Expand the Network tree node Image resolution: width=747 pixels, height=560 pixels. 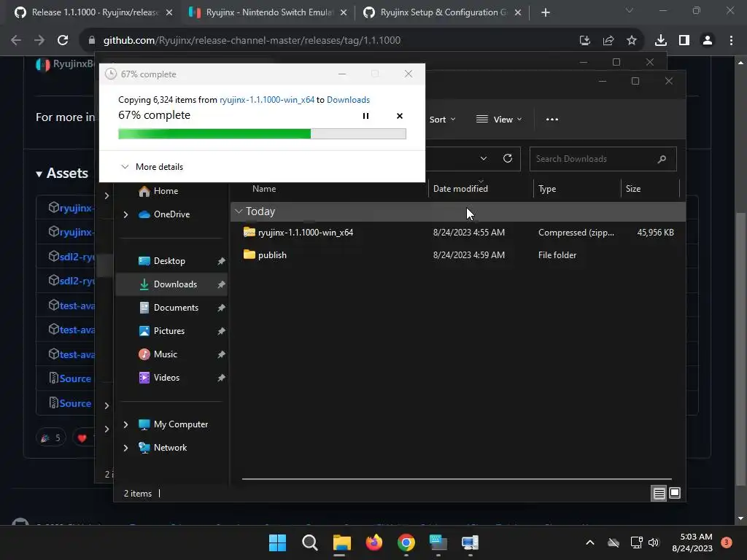[125, 448]
